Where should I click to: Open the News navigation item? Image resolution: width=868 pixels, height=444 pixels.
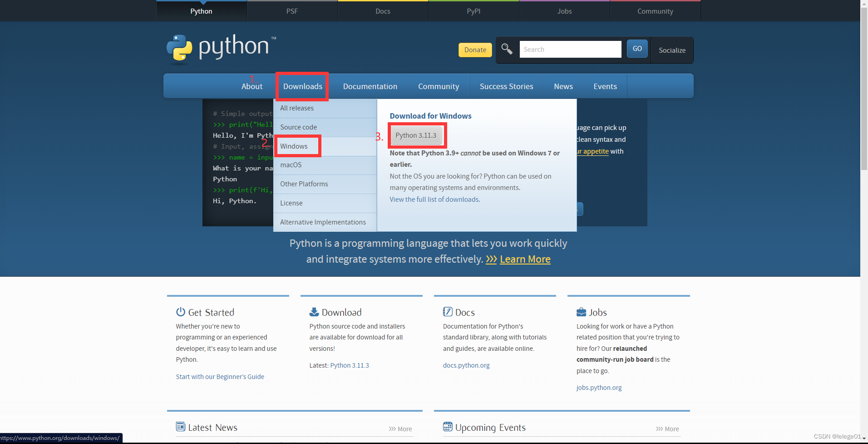pos(563,86)
